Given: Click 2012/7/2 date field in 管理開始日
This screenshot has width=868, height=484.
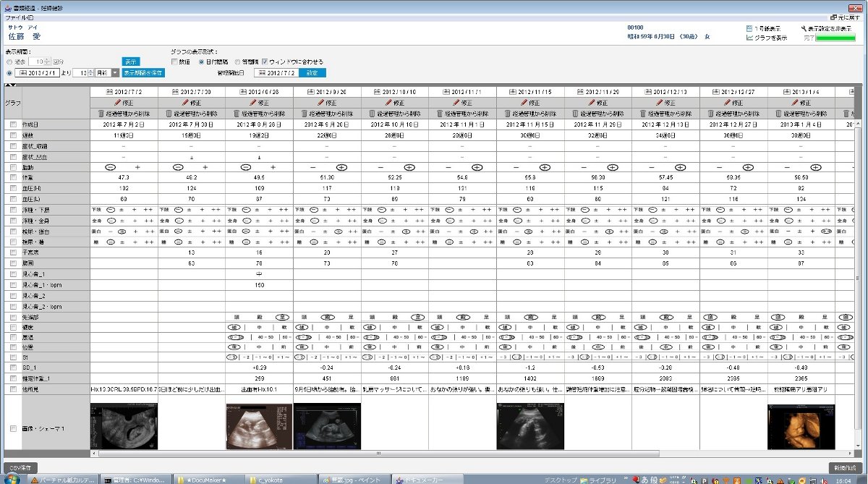Looking at the screenshot, I should pos(277,73).
